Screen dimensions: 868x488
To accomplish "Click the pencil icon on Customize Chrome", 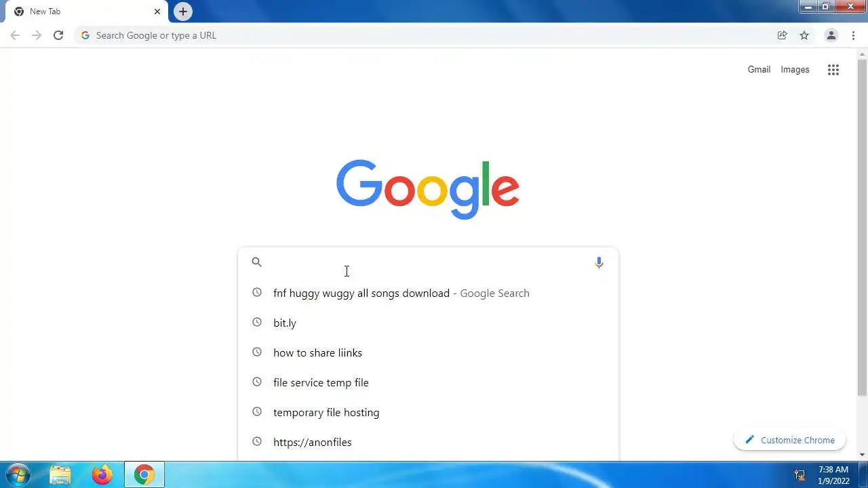I will click(749, 440).
